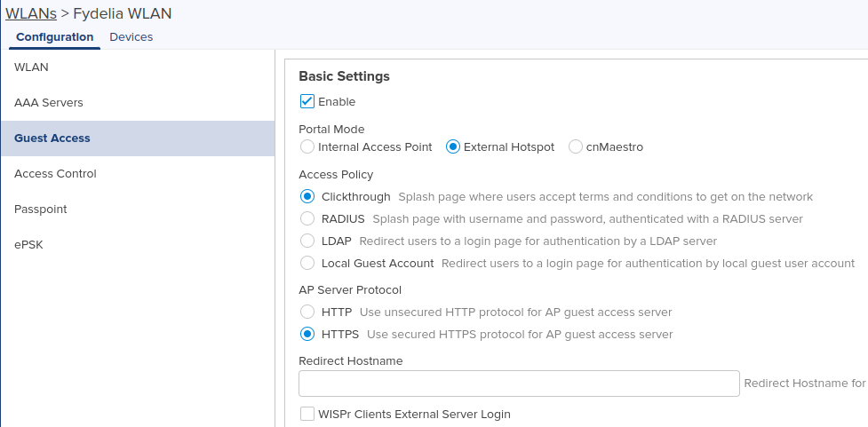Open the Passpoint section
This screenshot has height=427, width=868.
[138, 210]
